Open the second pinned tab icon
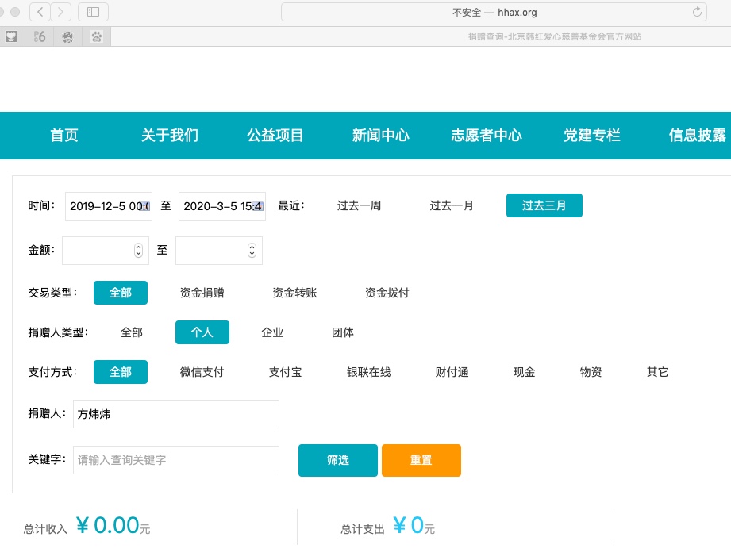Image resolution: width=731 pixels, height=560 pixels. click(40, 36)
